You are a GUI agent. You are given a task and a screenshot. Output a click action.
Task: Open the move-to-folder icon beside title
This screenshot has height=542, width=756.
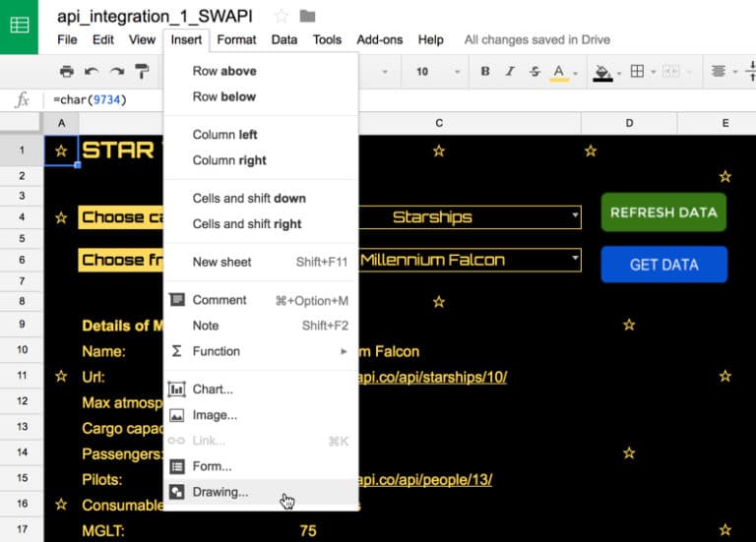point(307,17)
